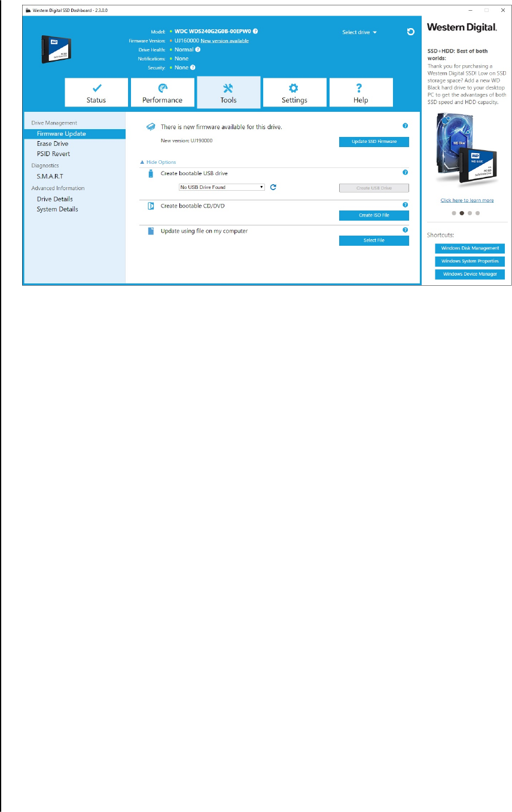Refresh the USB drive list

click(273, 187)
